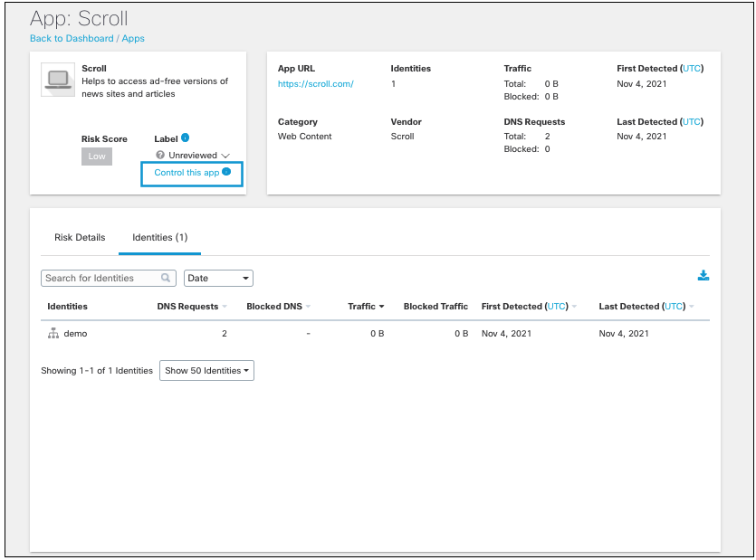Sort by Last Detected column in table
Screen dimensions: 756x560
(646, 307)
